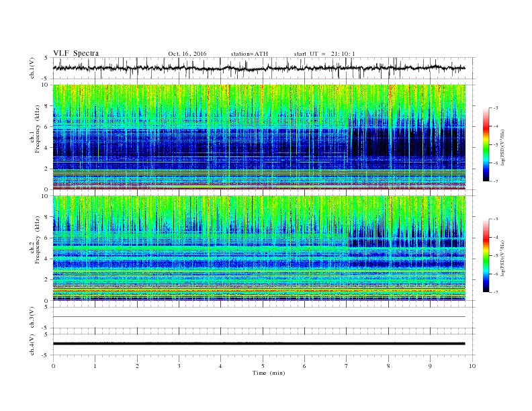Image resolution: width=532 pixels, height=411 pixels.
Task: Click time axis tick label "7"
Action: tap(346, 366)
